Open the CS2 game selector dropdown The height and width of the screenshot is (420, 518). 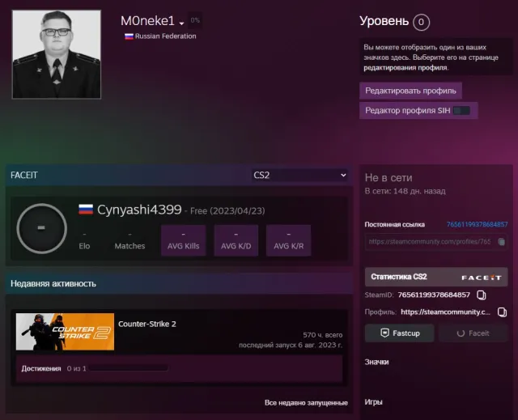299,175
